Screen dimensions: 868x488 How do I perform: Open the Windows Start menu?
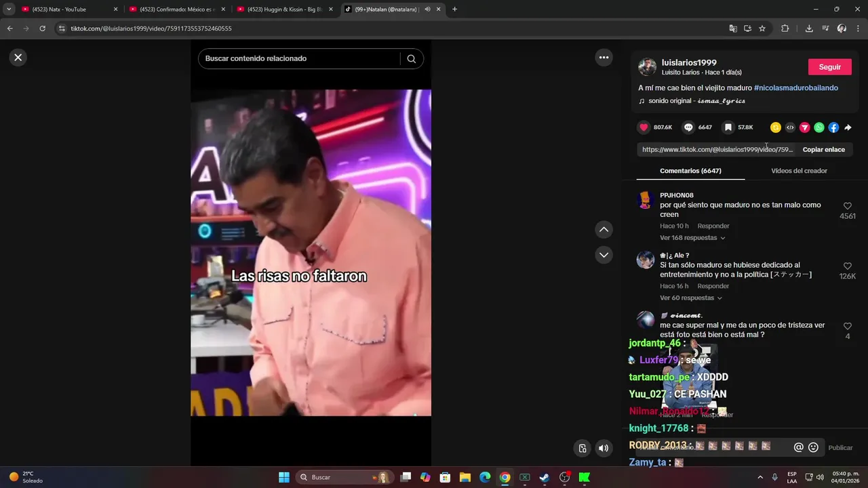[x=284, y=477]
